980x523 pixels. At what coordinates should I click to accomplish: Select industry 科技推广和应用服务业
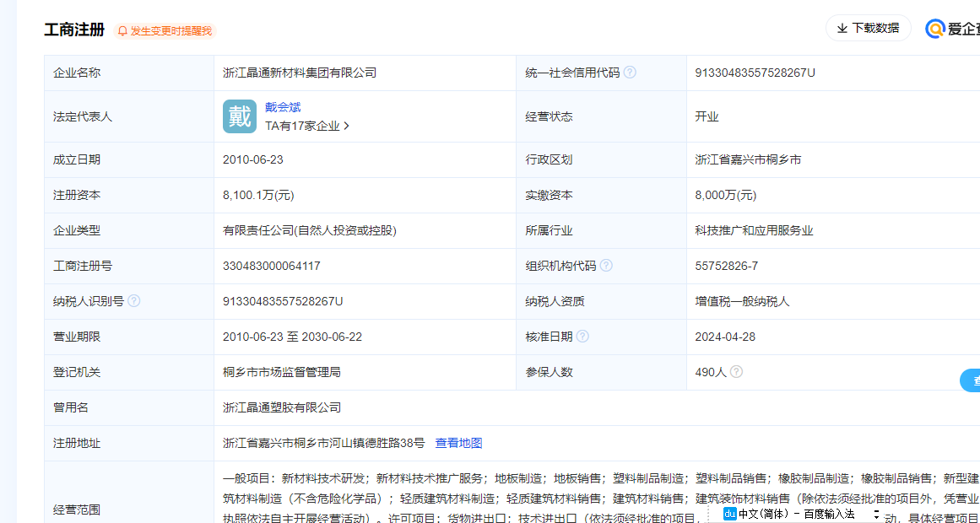(x=754, y=230)
